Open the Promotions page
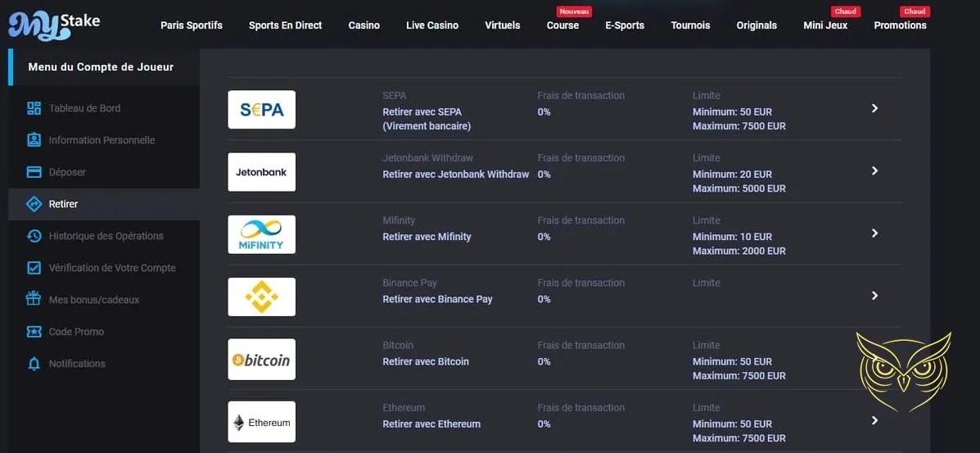The width and height of the screenshot is (980, 453). pyautogui.click(x=900, y=25)
